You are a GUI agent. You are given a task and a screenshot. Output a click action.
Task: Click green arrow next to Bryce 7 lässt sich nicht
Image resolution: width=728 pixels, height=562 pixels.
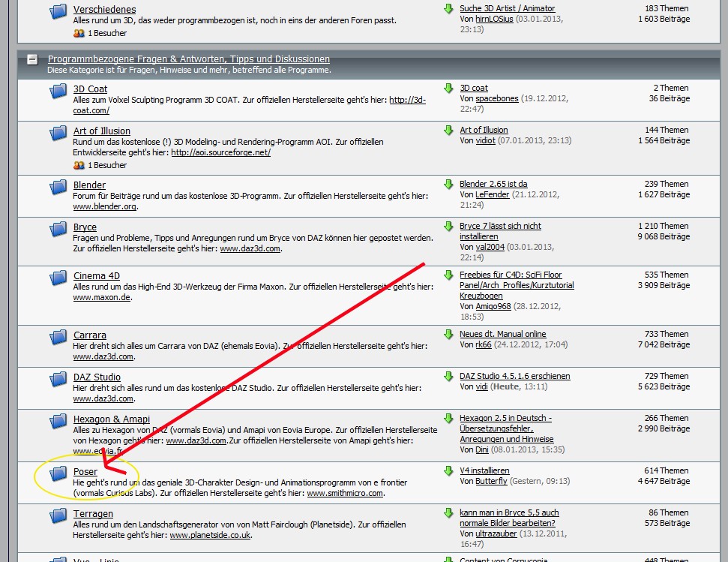[448, 226]
